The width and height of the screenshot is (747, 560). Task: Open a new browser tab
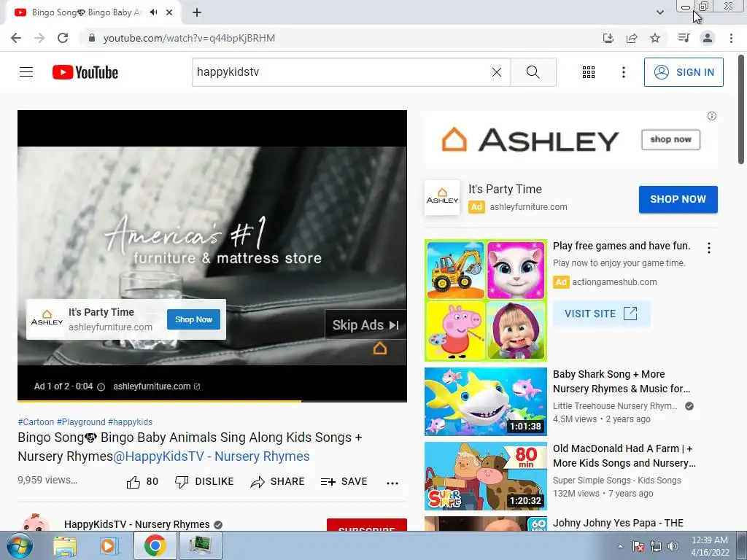[197, 12]
